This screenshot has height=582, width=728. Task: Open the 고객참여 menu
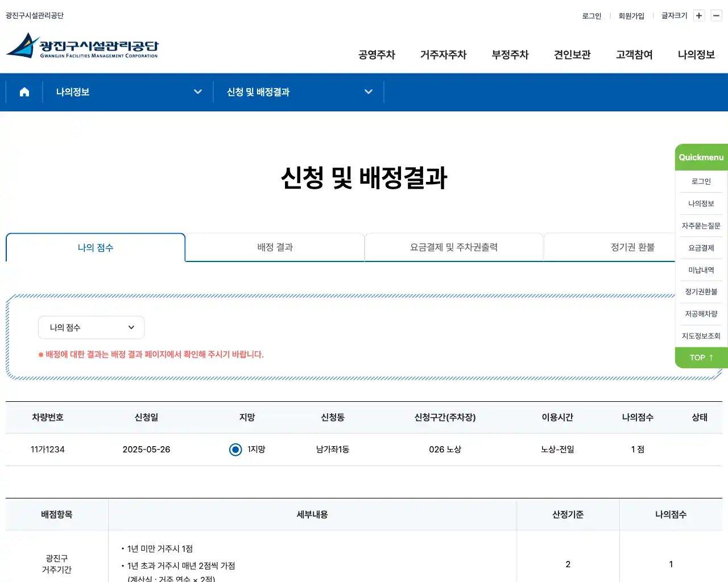click(x=634, y=55)
